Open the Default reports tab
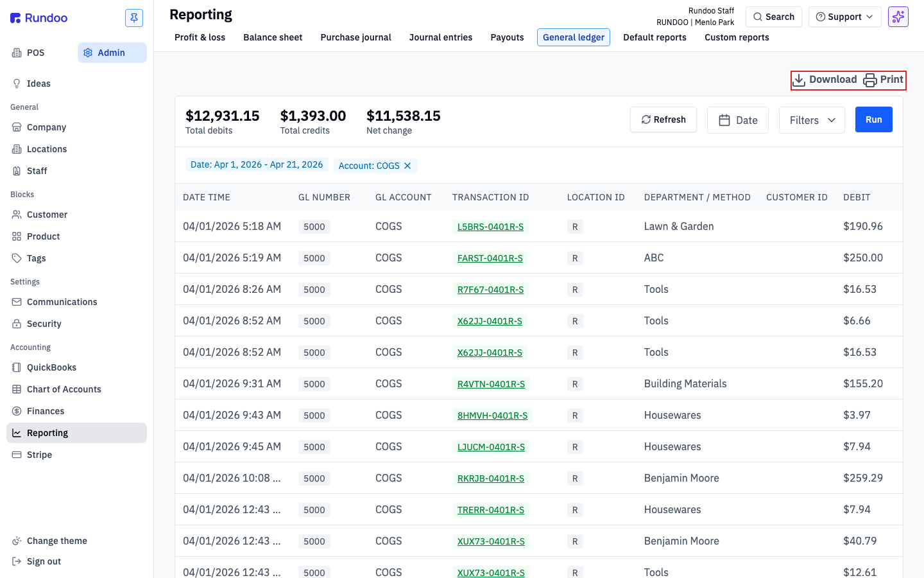 coord(654,37)
